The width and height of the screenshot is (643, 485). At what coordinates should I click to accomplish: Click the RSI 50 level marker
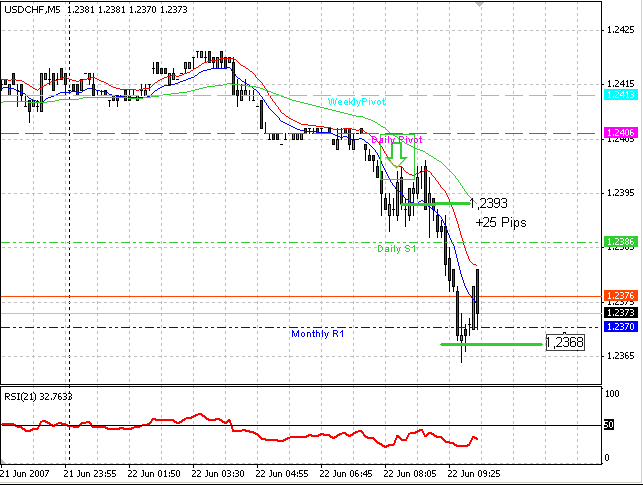pyautogui.click(x=609, y=425)
